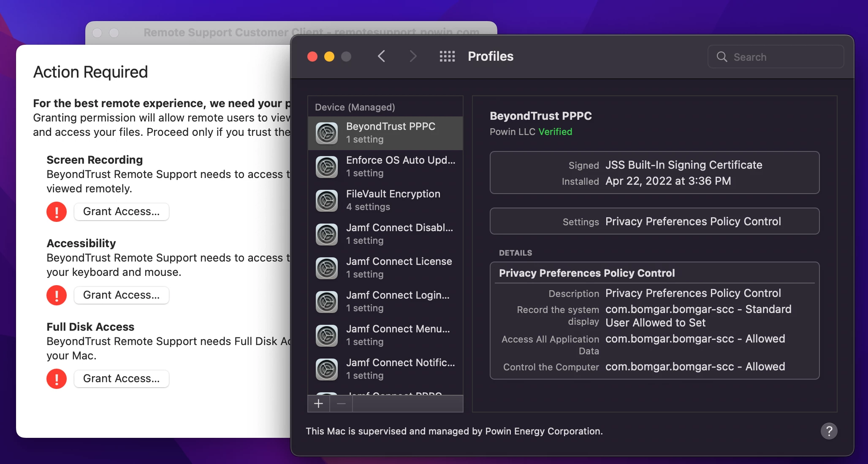
Task: Grant Access for Accessibility
Action: [122, 295]
